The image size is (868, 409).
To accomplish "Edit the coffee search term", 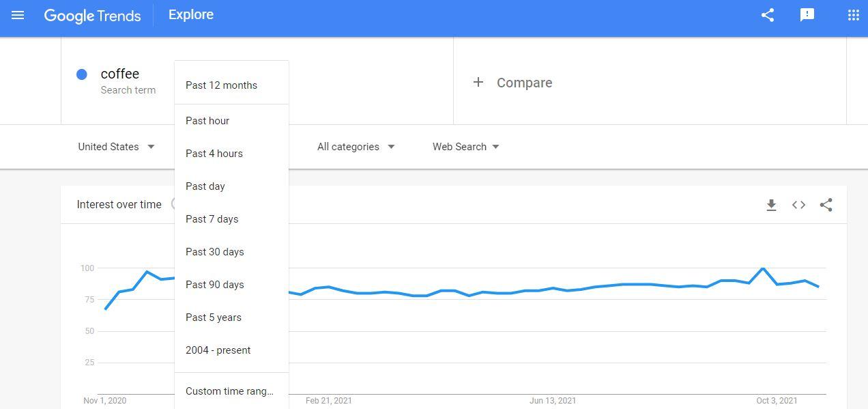I will [x=120, y=74].
